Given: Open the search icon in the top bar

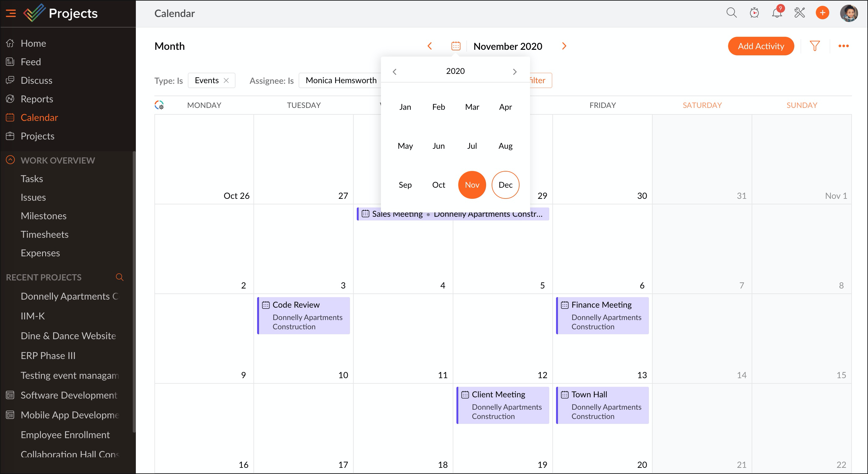Looking at the screenshot, I should [x=731, y=13].
